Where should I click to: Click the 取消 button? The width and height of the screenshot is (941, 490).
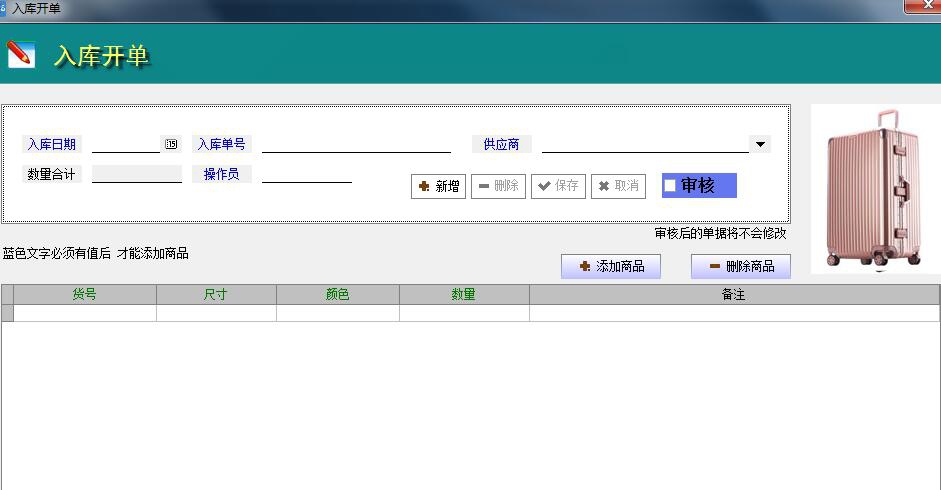click(618, 186)
